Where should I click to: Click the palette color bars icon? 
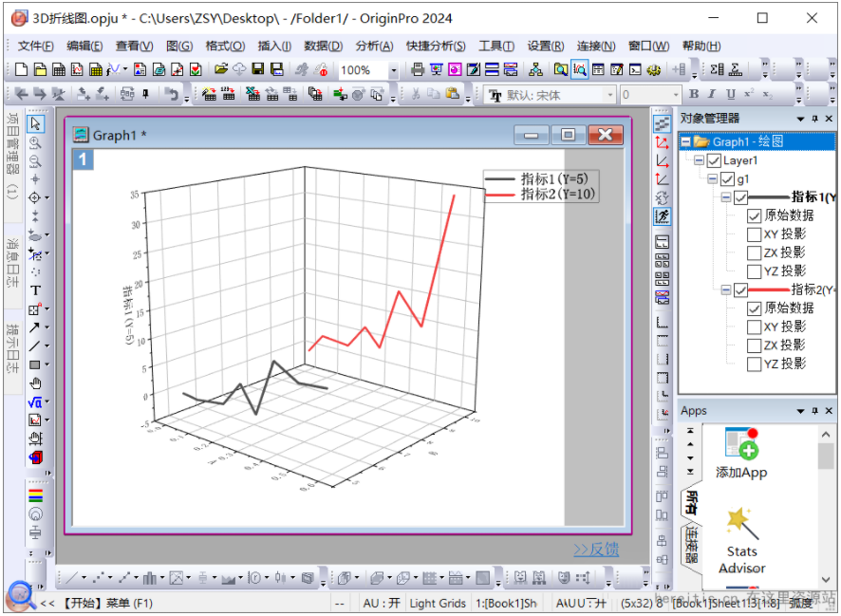(x=35, y=495)
